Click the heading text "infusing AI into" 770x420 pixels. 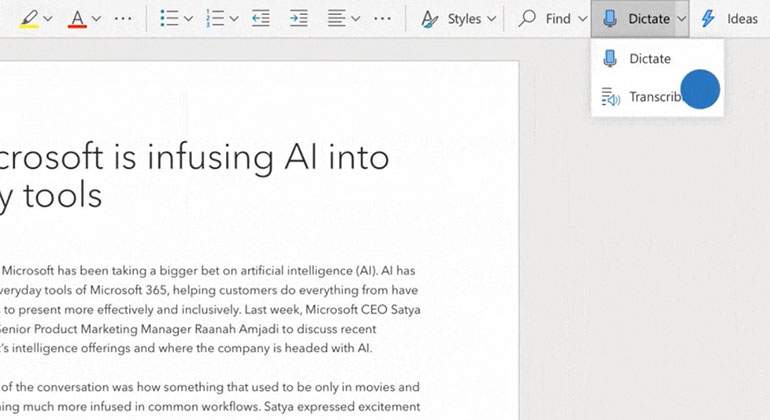(268, 157)
